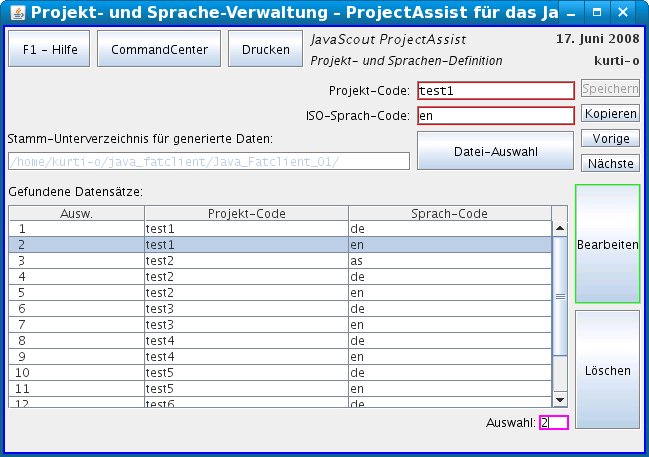Screen dimensions: 649x457
Task: Click the Sprach-Code column header
Action: click(449, 213)
